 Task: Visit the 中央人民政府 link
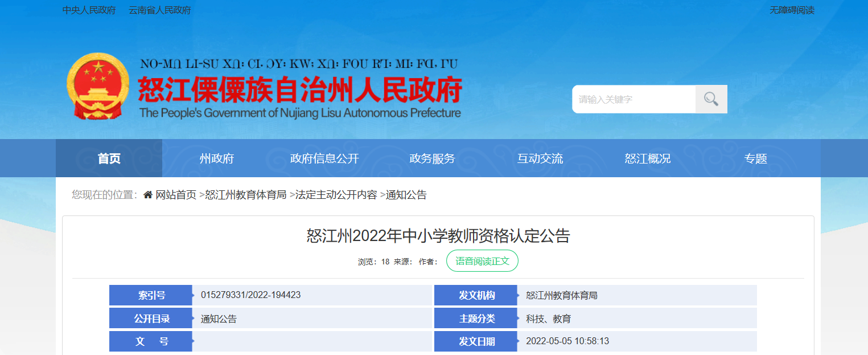coord(89,10)
